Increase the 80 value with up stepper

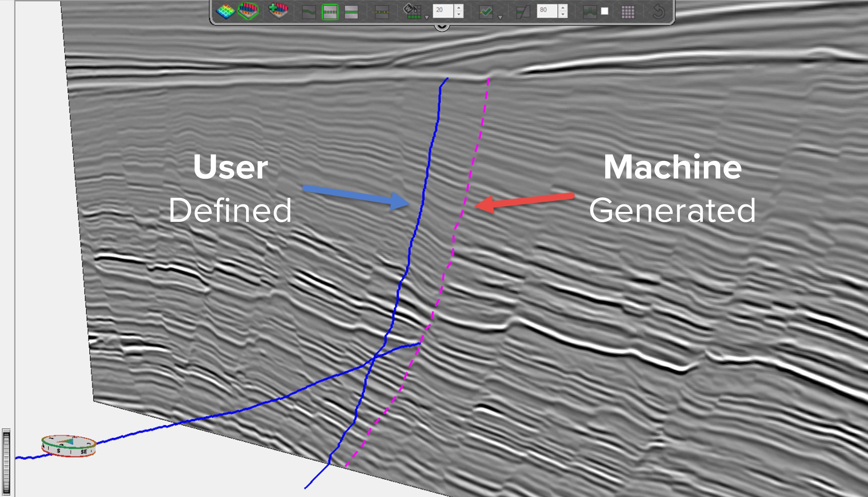click(563, 7)
